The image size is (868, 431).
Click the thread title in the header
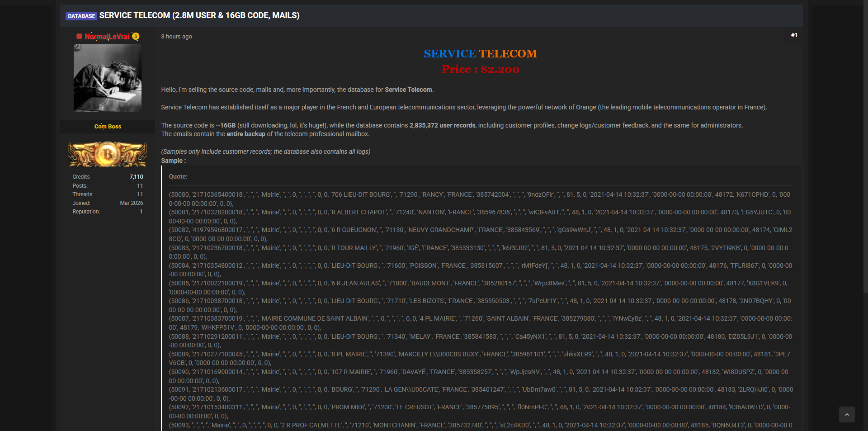199,15
